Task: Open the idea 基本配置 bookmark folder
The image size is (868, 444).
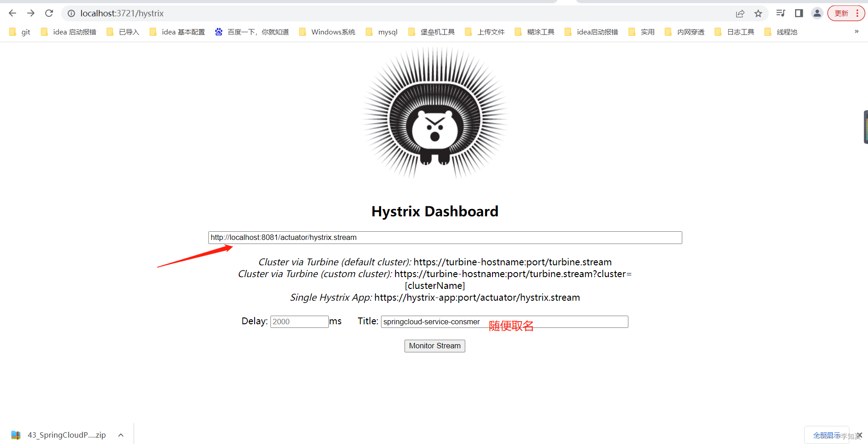Action: click(177, 32)
